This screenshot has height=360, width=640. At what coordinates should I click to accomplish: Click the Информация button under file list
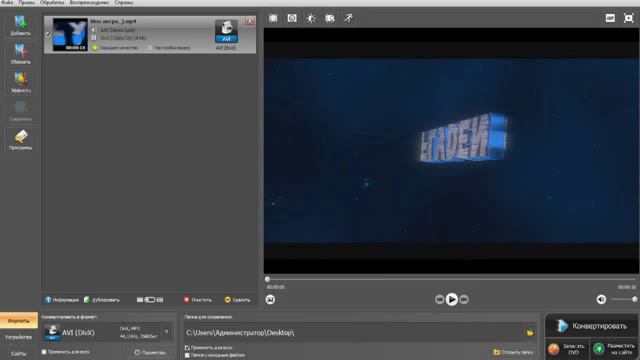pyautogui.click(x=62, y=300)
